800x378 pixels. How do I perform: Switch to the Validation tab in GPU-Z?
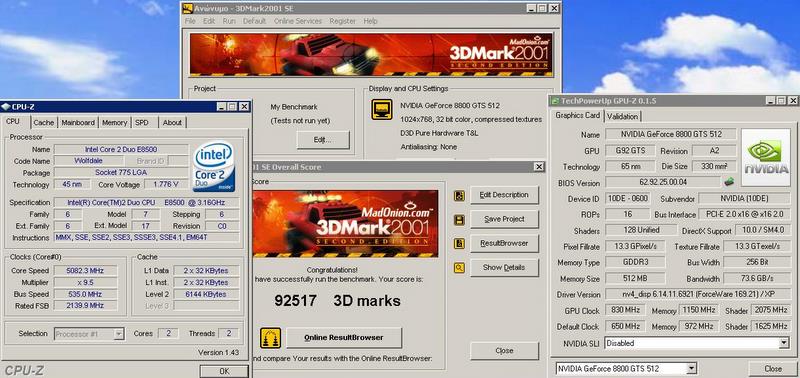(x=622, y=116)
